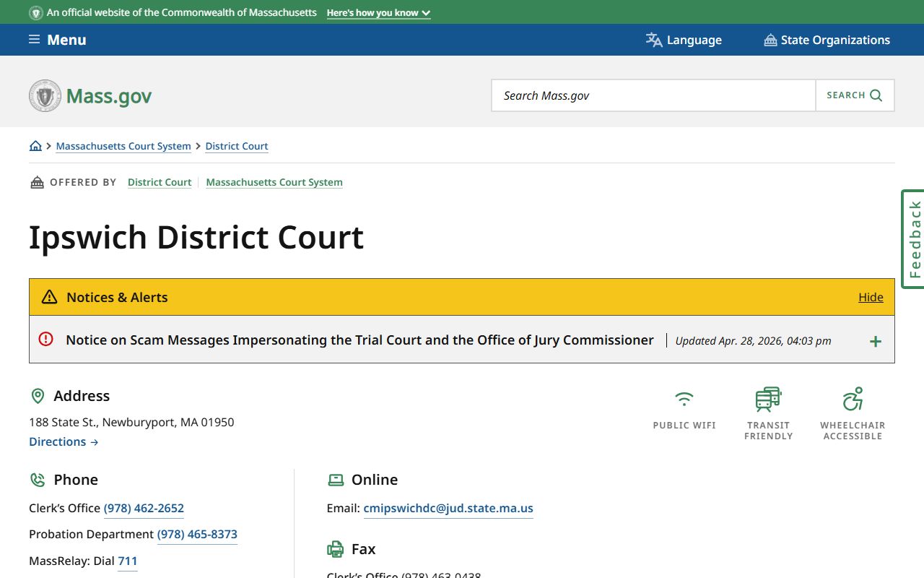Viewport: 924px width, 578px height.
Task: Email cmipswichdc@jud.state.ma.us link
Action: pyautogui.click(x=448, y=508)
